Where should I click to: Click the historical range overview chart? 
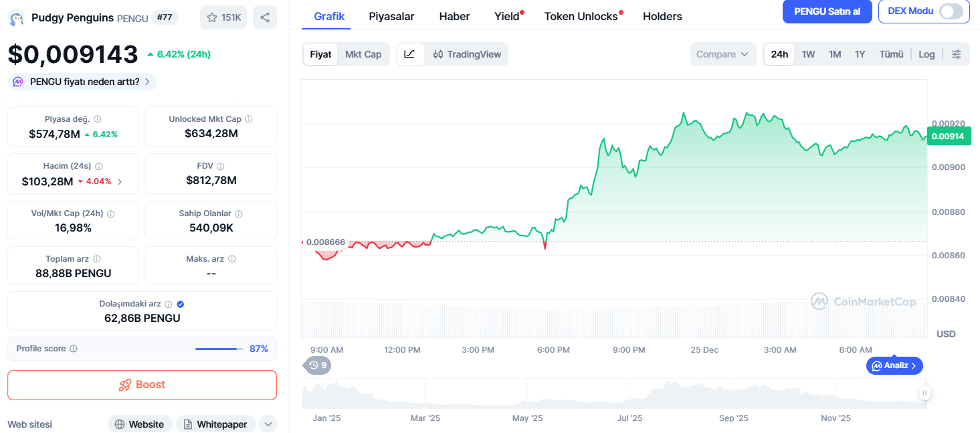[614, 394]
